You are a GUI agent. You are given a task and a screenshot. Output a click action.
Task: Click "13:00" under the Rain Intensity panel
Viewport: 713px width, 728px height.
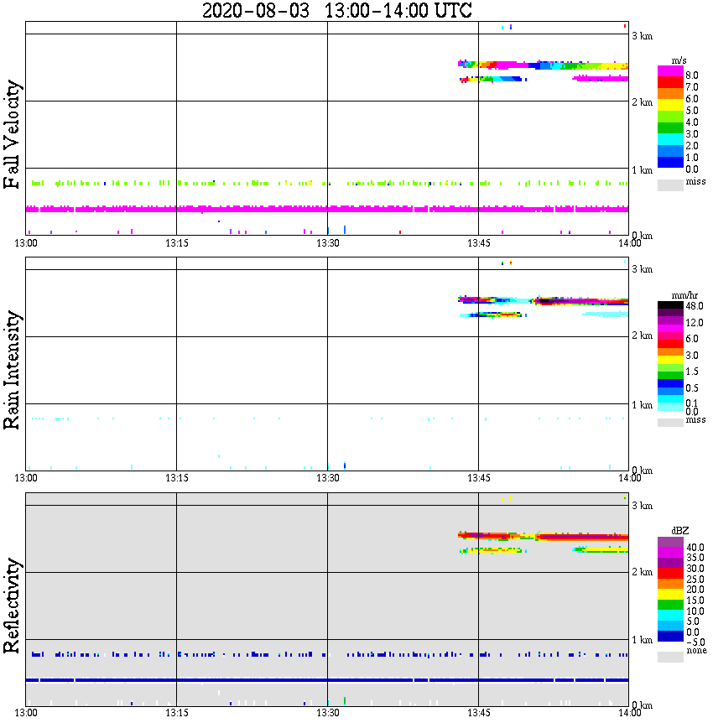click(26, 478)
